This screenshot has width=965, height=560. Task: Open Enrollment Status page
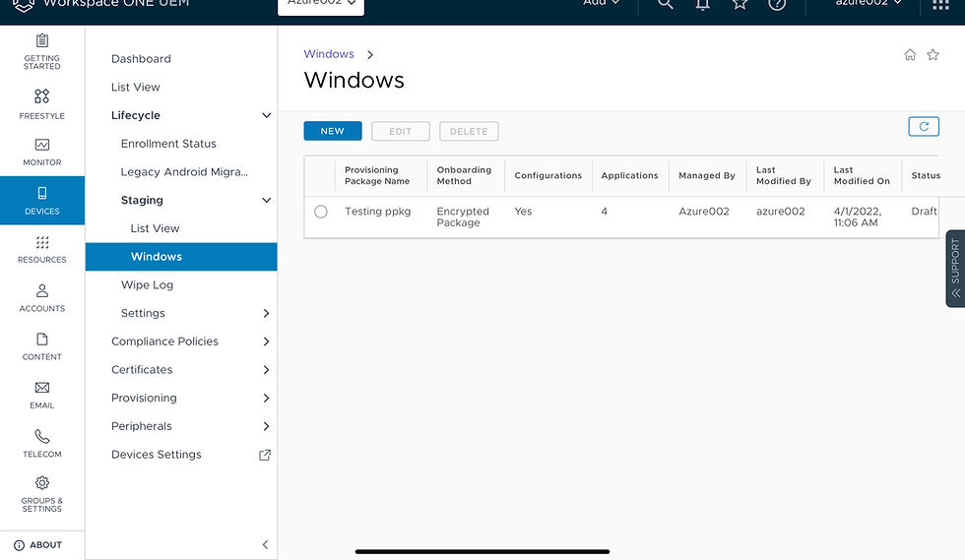(168, 144)
